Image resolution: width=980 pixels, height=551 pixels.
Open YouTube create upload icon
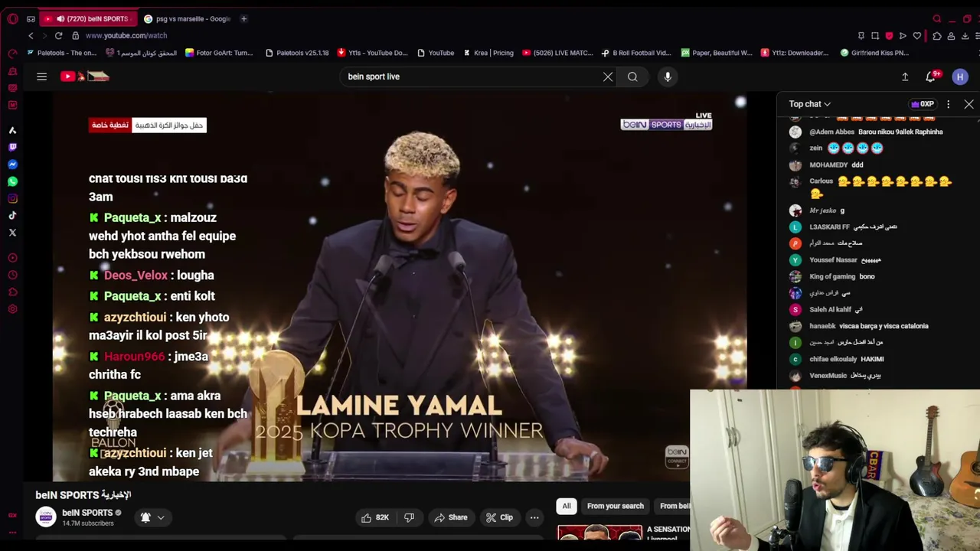point(905,77)
